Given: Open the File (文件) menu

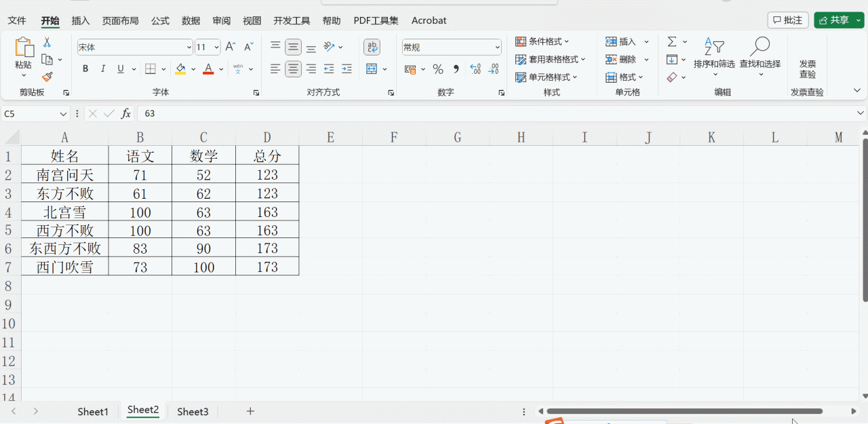Looking at the screenshot, I should 17,20.
